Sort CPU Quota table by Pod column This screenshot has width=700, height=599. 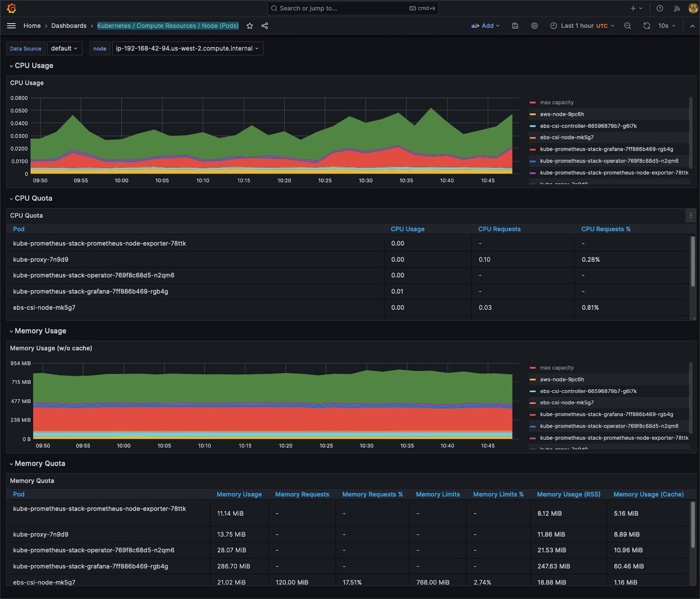click(19, 229)
